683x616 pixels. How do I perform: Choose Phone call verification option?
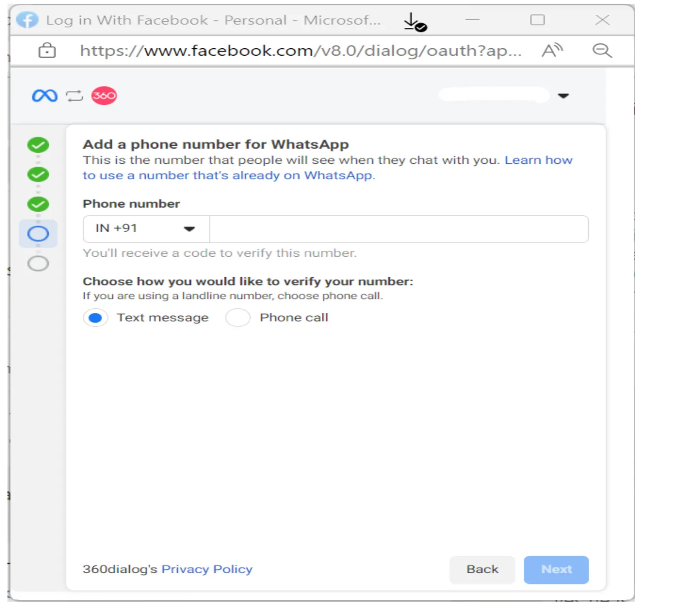pos(238,318)
